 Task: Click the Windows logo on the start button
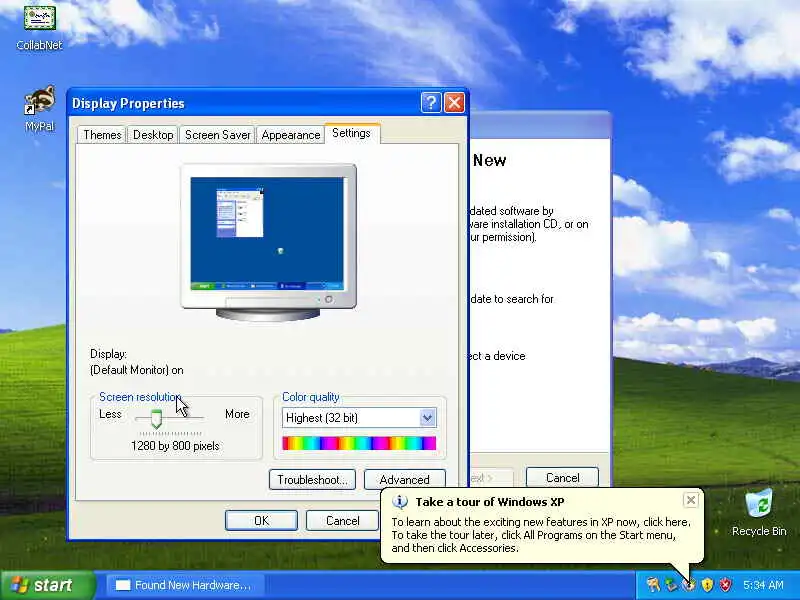pyautogui.click(x=19, y=585)
